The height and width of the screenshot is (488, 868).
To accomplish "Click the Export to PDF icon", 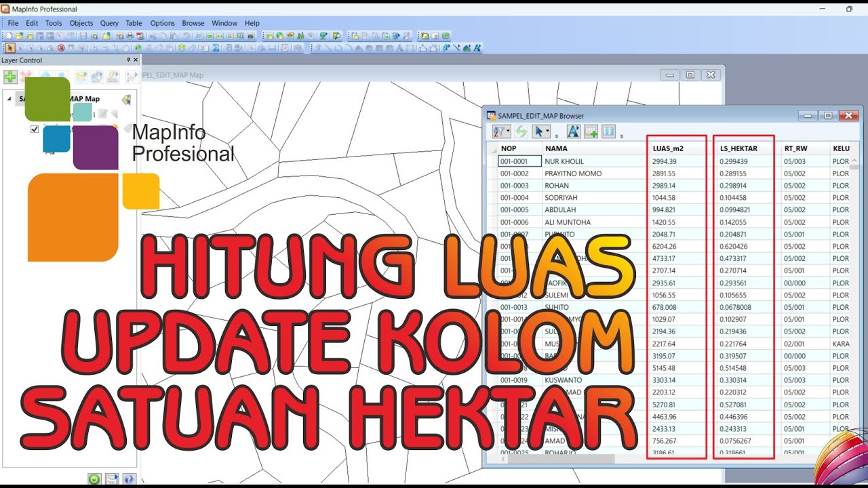I will pyautogui.click(x=140, y=35).
